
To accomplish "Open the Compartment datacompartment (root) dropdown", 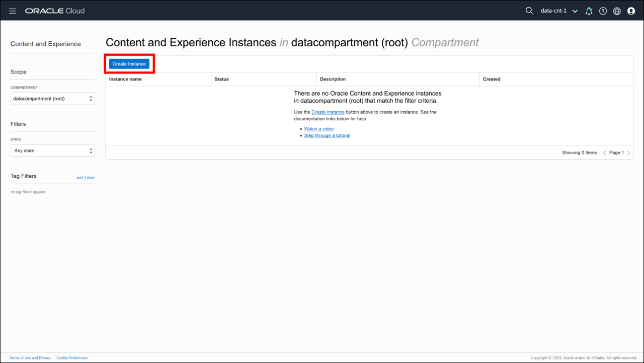I will [53, 98].
